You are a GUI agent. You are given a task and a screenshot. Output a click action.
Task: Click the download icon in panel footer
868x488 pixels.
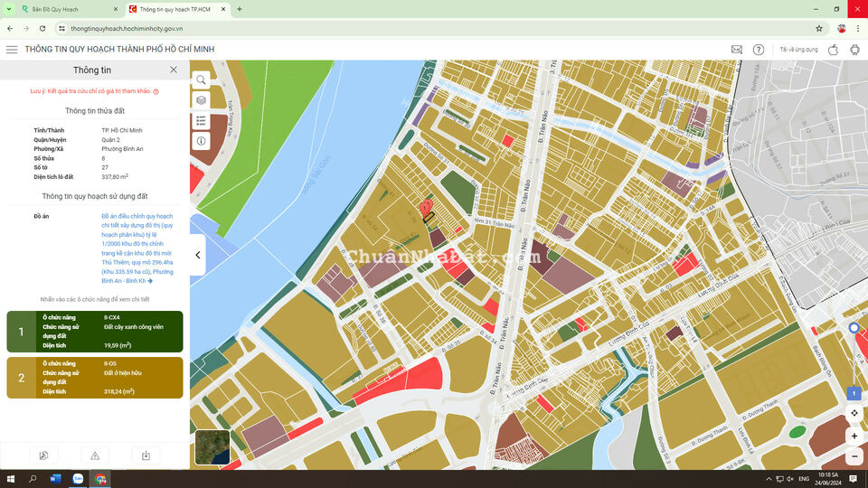pyautogui.click(x=146, y=455)
